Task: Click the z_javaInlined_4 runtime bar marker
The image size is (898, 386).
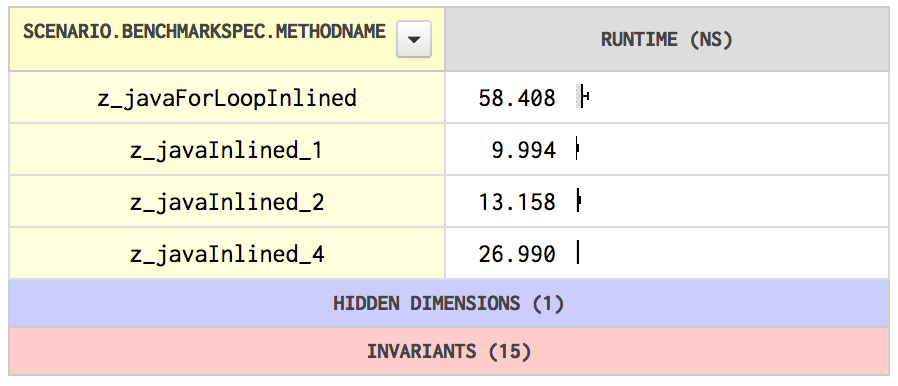Action: tap(578, 253)
